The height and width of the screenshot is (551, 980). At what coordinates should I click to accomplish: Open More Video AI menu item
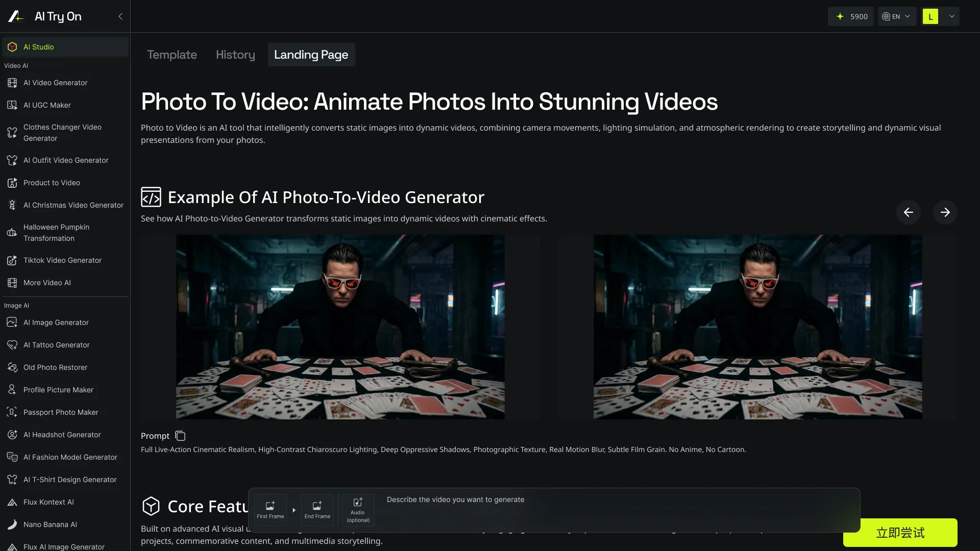tap(47, 283)
